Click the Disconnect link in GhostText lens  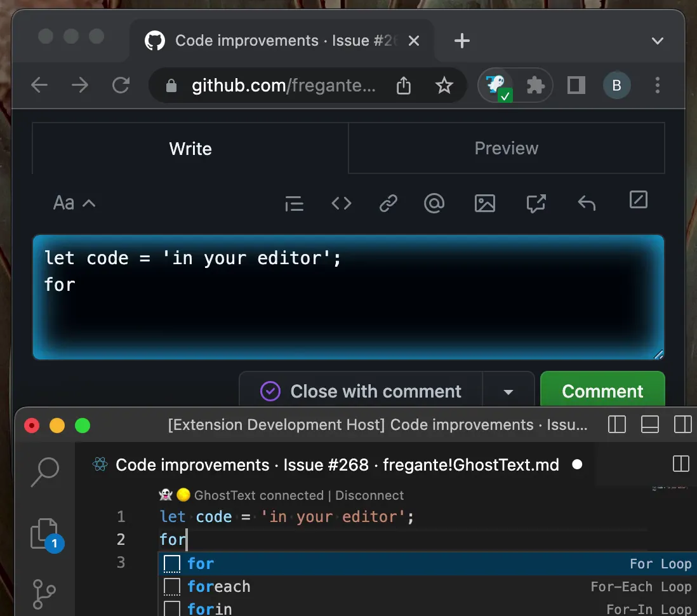pos(369,495)
